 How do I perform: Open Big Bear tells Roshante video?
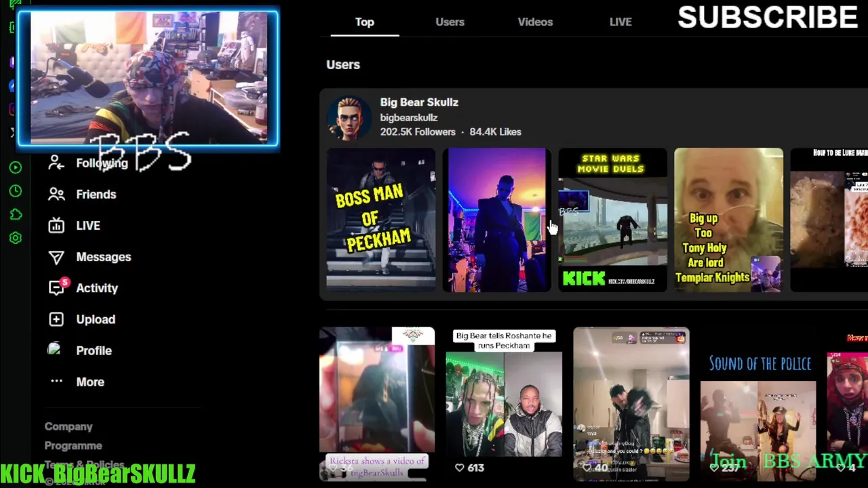pyautogui.click(x=504, y=404)
